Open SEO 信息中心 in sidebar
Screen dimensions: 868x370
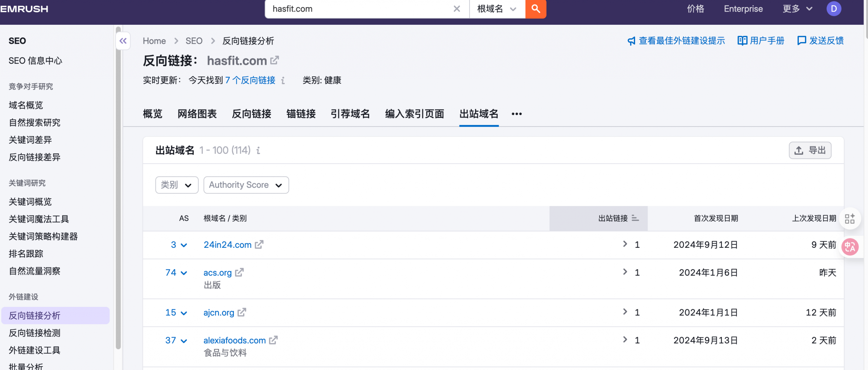point(36,61)
